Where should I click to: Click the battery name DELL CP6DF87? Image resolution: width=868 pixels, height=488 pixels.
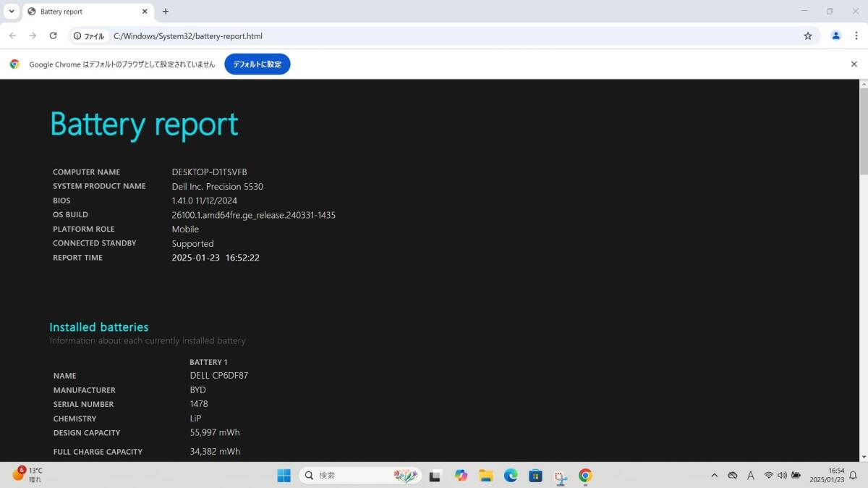click(x=219, y=375)
